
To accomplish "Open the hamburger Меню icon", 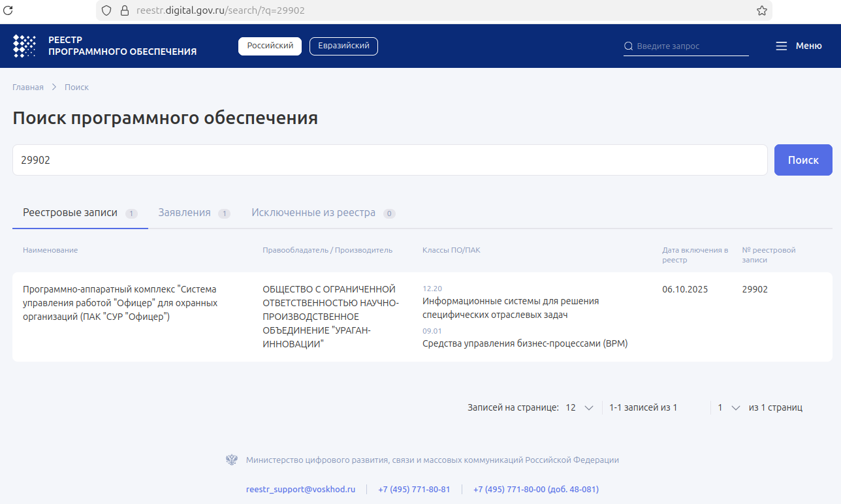I will pos(782,46).
